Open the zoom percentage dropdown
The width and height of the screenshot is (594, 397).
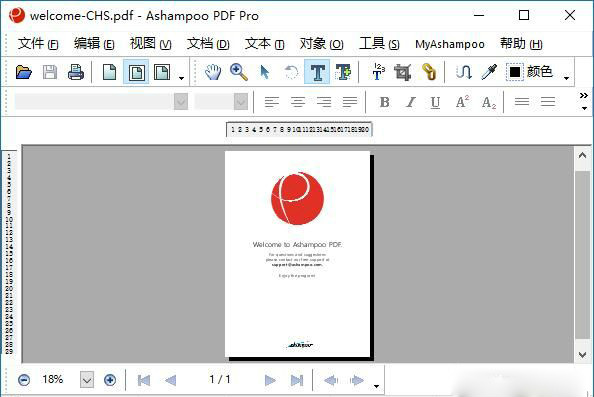pos(87,380)
